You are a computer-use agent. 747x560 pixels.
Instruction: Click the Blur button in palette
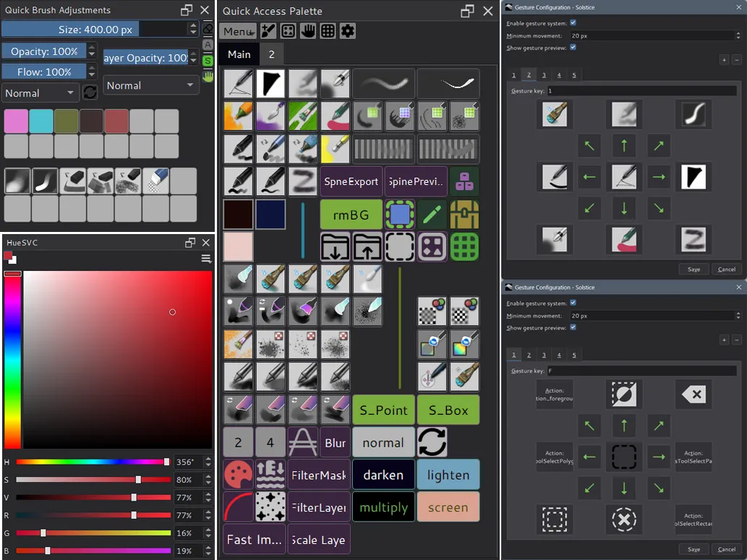point(335,442)
